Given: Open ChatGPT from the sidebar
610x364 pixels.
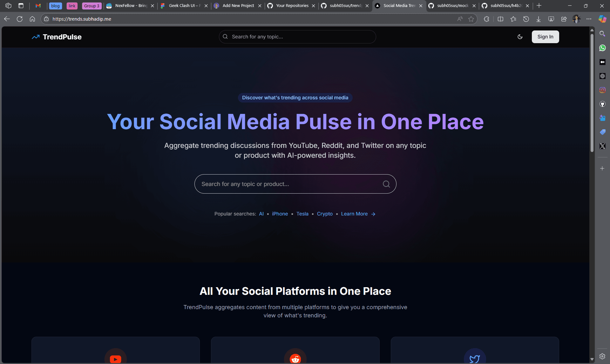Looking at the screenshot, I should [602, 76].
